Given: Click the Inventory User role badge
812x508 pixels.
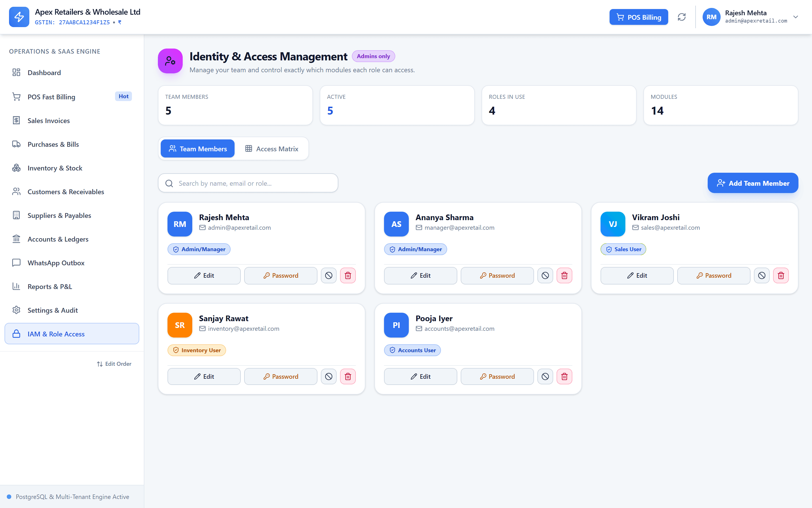Looking at the screenshot, I should point(197,350).
